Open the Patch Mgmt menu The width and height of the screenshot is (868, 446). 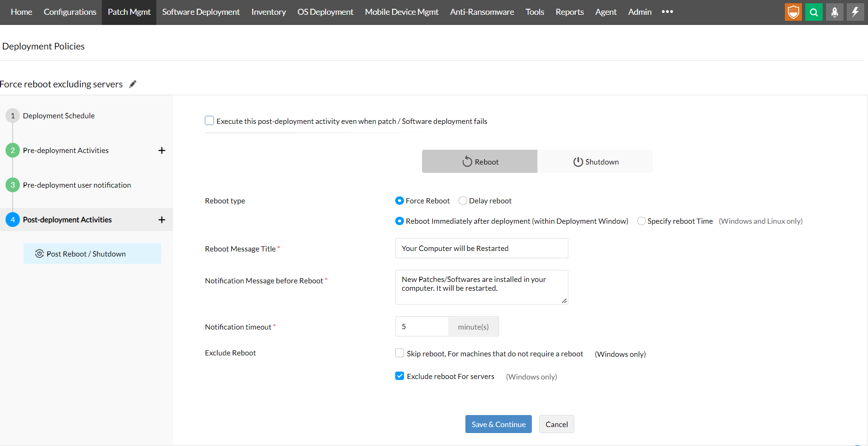tap(129, 12)
